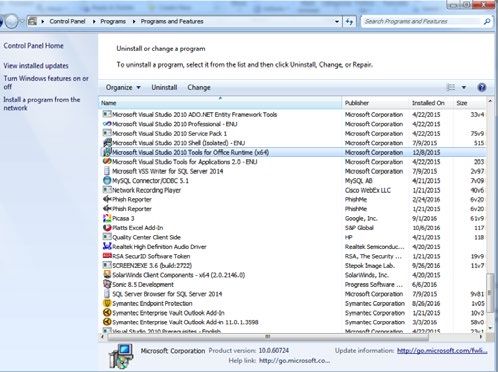Click the scroll up arrow of program list
This screenshot has width=498, height=372.
[x=490, y=101]
